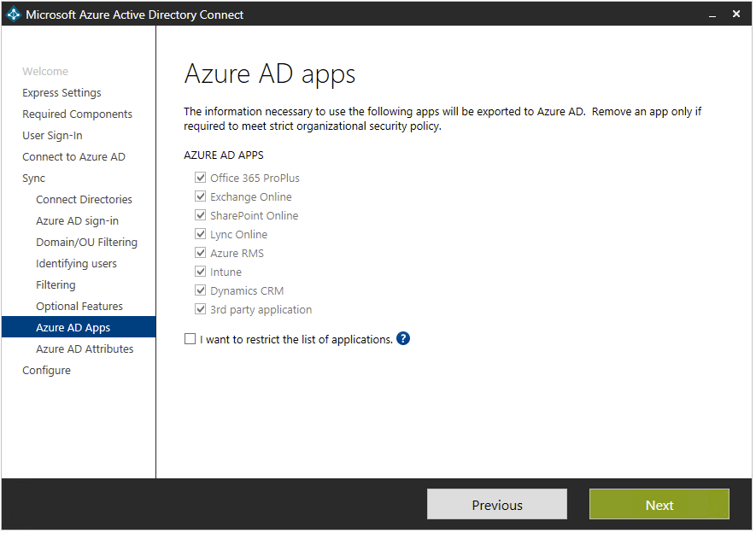Check "I want to restrict the list of applications"
This screenshot has height=533, width=756.
pos(190,339)
